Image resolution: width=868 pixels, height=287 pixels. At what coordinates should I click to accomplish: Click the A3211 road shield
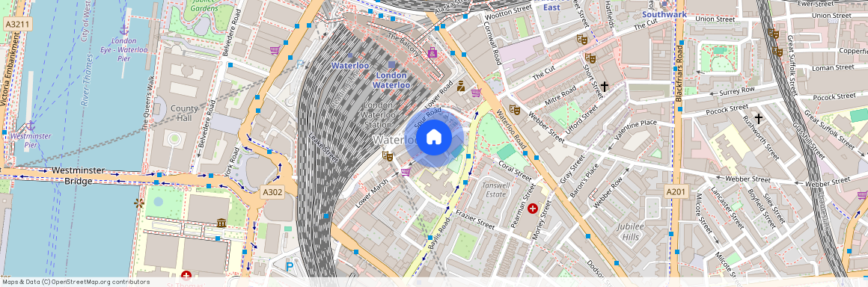click(18, 24)
